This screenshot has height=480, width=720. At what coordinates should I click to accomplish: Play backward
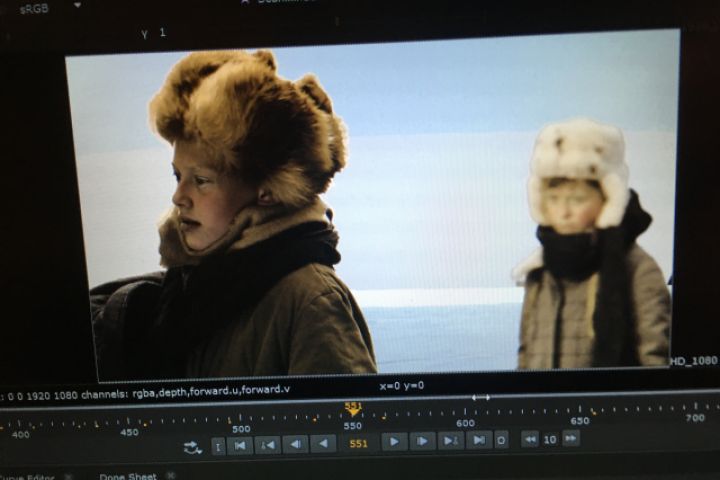click(x=323, y=444)
